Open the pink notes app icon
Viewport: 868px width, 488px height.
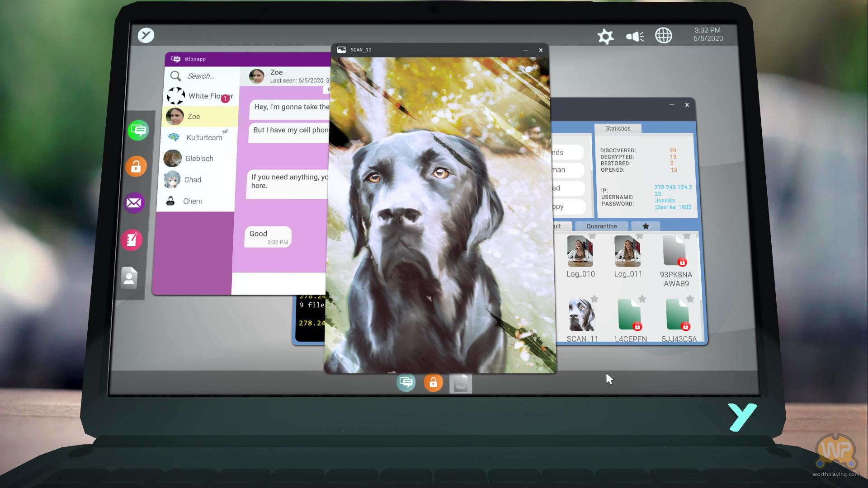pos(132,239)
